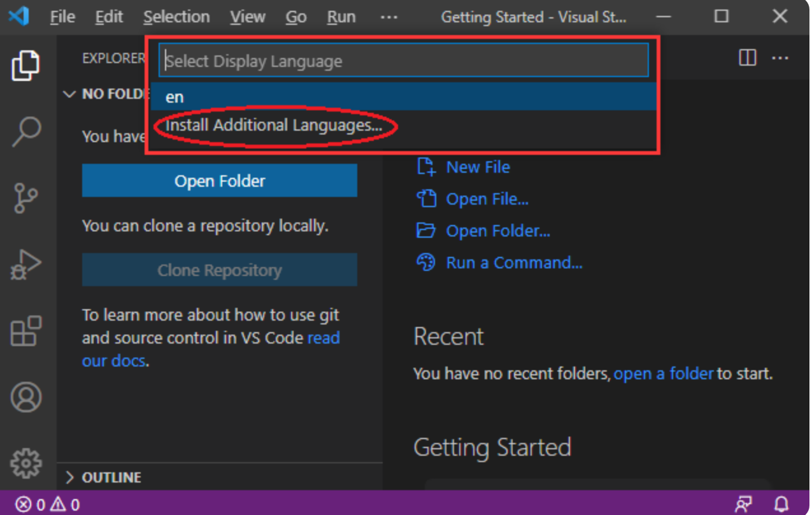Focus the Select Display Language field
The width and height of the screenshot is (812, 515).
pos(404,61)
